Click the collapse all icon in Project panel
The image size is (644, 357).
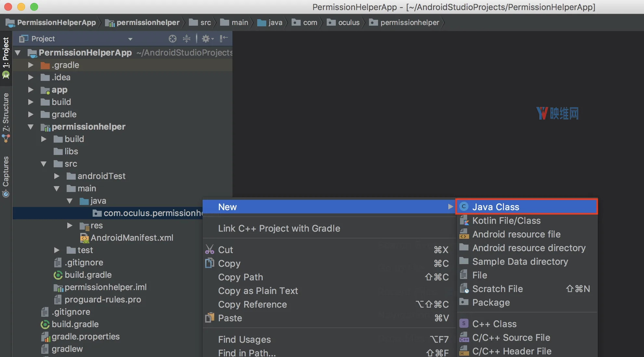pos(187,39)
